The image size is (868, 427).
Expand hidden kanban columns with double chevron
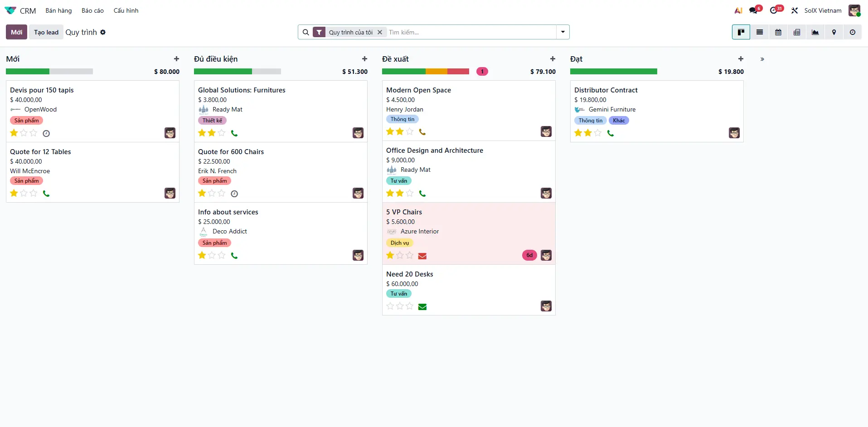[x=762, y=59]
